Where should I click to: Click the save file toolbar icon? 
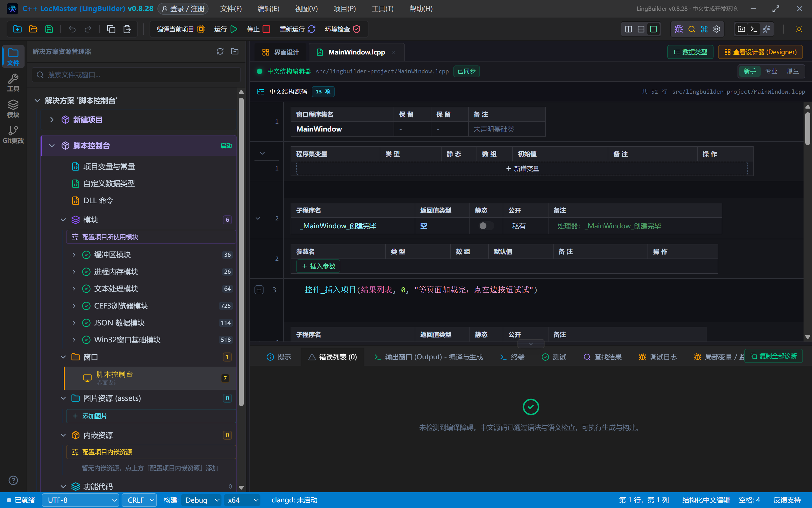49,29
